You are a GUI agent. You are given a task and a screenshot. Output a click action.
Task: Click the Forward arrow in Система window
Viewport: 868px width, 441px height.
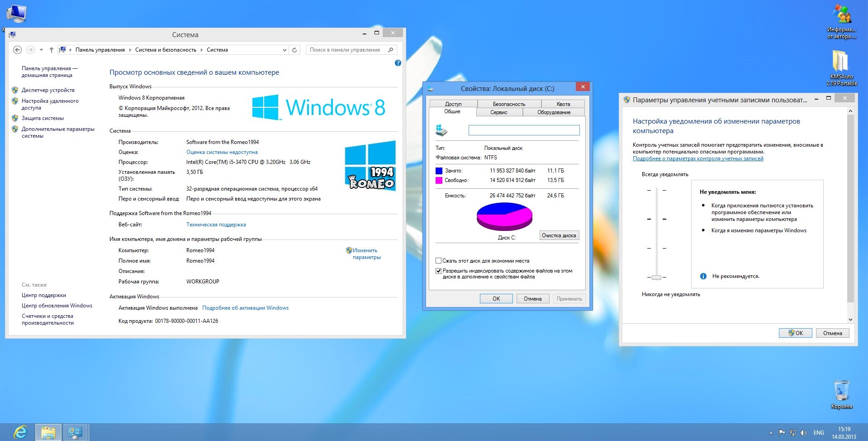point(30,50)
